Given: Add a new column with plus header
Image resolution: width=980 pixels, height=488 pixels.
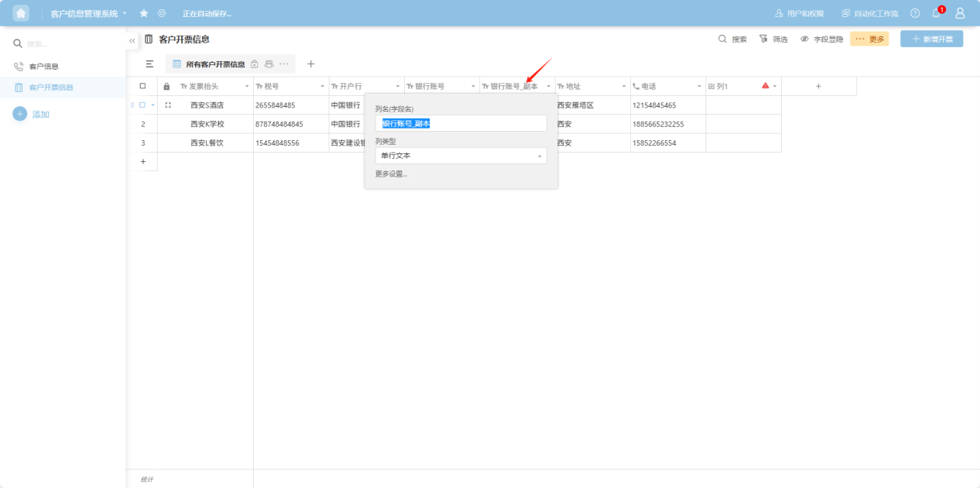Looking at the screenshot, I should coord(818,86).
